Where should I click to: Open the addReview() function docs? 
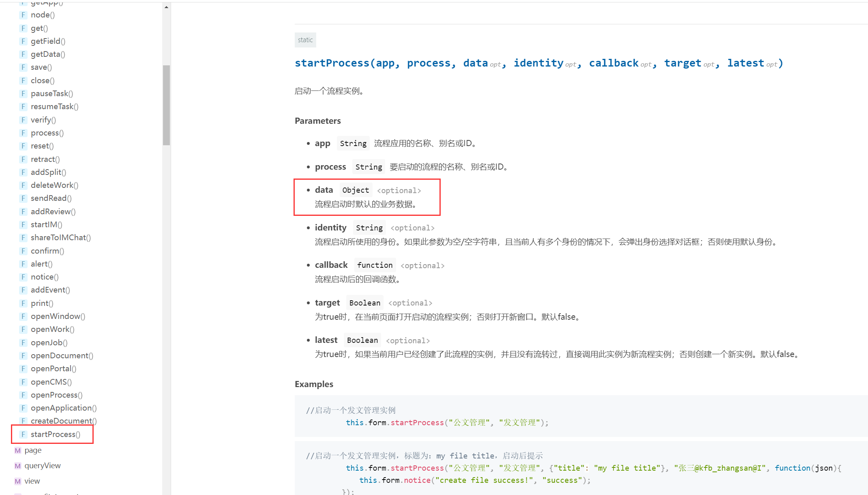point(53,211)
